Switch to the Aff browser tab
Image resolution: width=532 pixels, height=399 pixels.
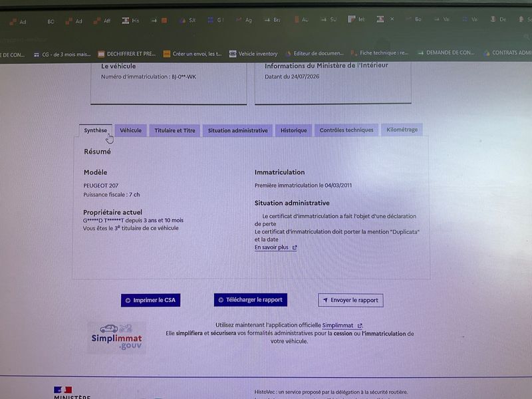[x=102, y=21]
